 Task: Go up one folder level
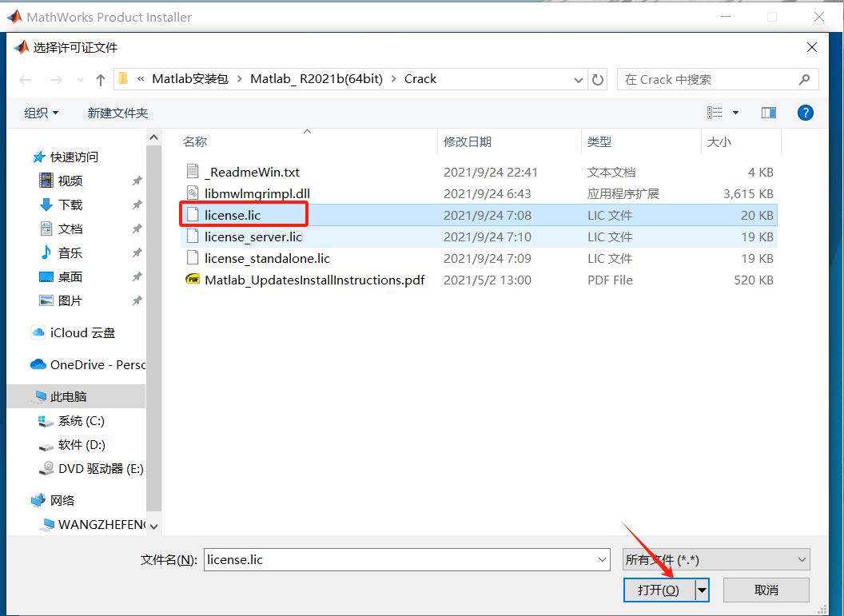click(x=101, y=80)
